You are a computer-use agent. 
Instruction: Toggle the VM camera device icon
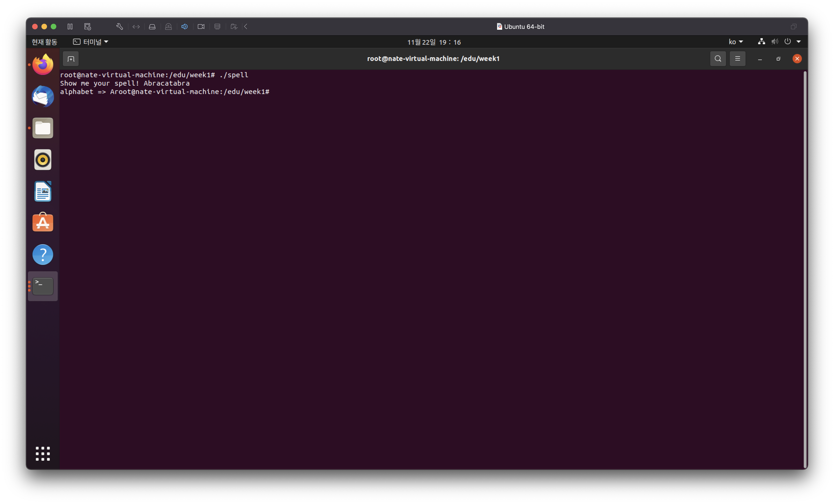click(x=201, y=26)
